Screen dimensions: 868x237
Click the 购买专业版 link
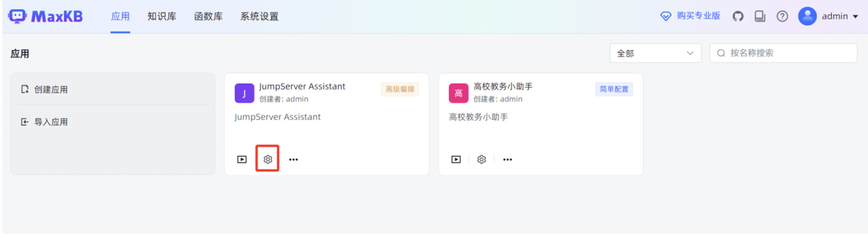click(690, 16)
